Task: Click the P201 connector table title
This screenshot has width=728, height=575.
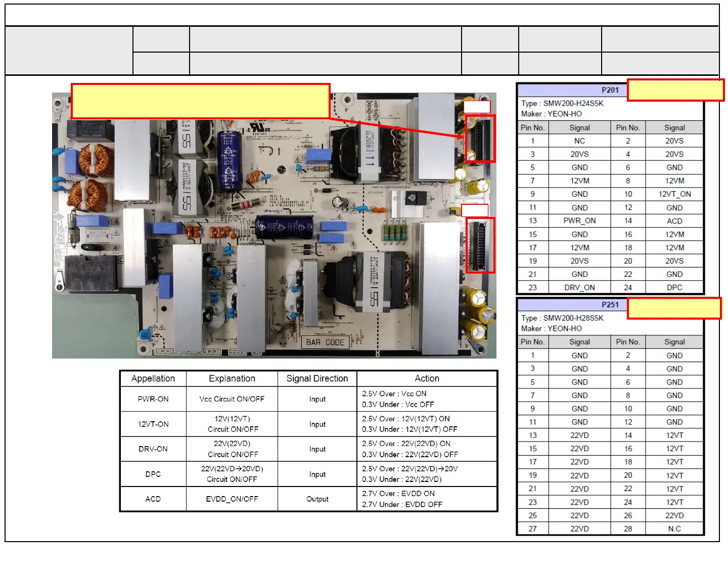Action: [610, 90]
